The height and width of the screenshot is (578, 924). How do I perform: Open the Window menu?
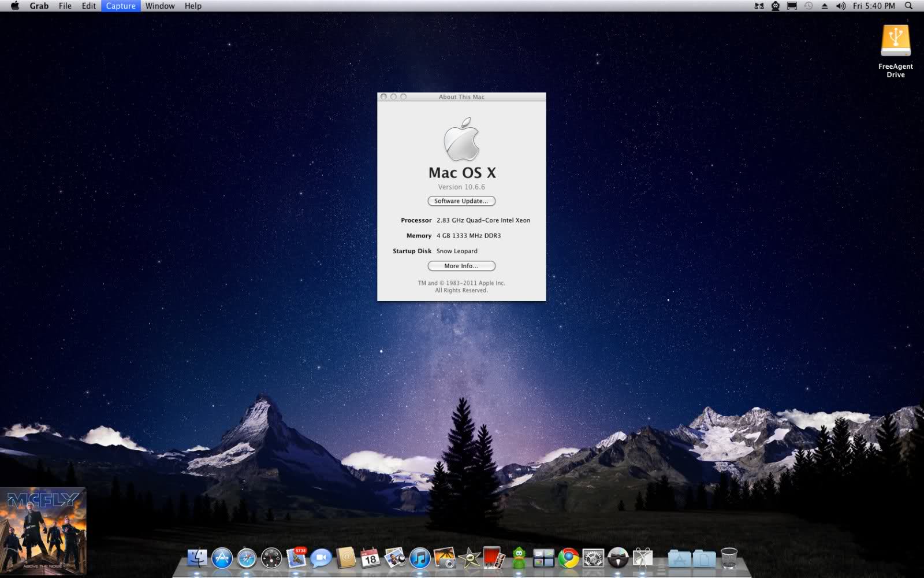point(160,6)
